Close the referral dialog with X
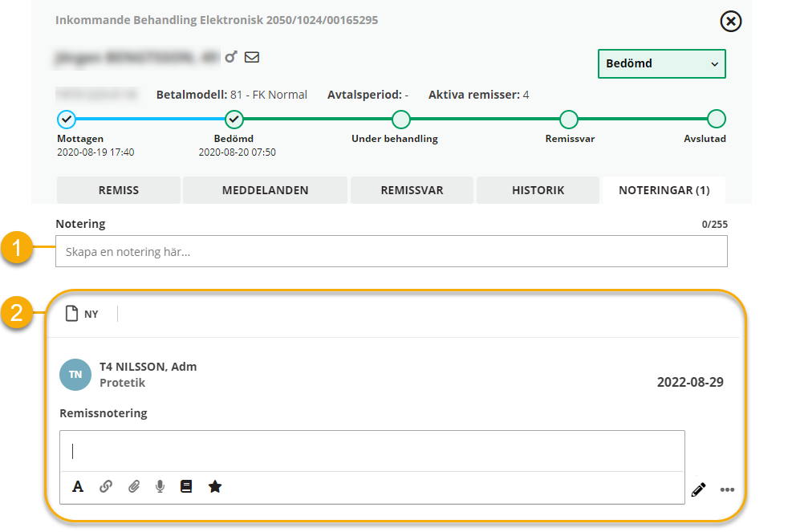The height and width of the screenshot is (532, 792). point(730,22)
